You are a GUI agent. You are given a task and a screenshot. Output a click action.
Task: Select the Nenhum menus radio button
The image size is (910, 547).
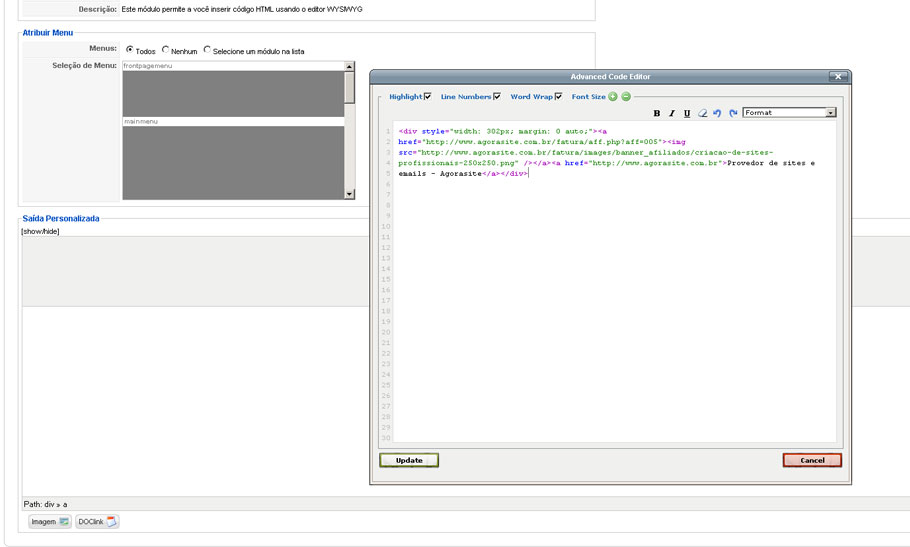(x=165, y=50)
